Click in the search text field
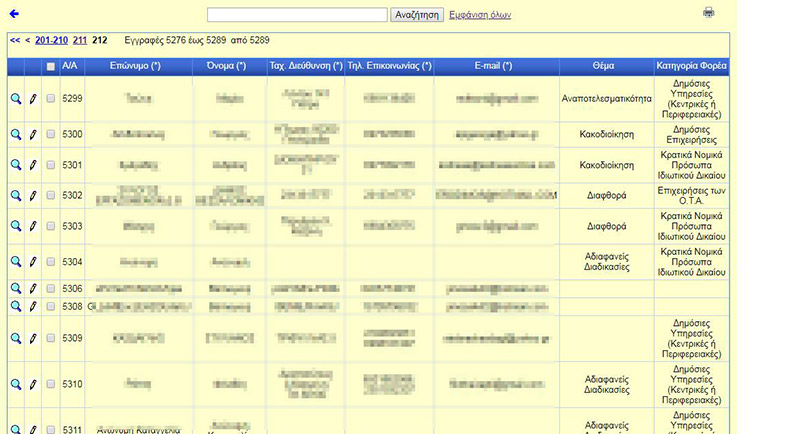This screenshot has width=800, height=434. [297, 15]
